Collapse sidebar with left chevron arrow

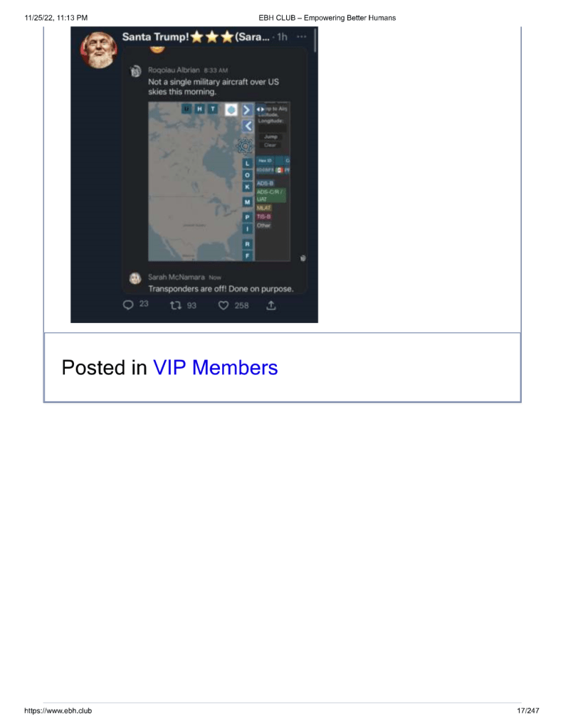pyautogui.click(x=248, y=126)
